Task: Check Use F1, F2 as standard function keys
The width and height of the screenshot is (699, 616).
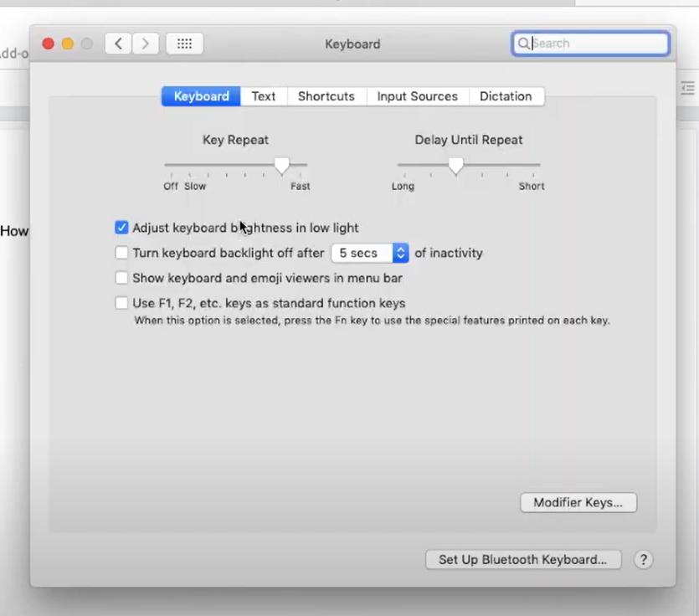Action: (122, 303)
